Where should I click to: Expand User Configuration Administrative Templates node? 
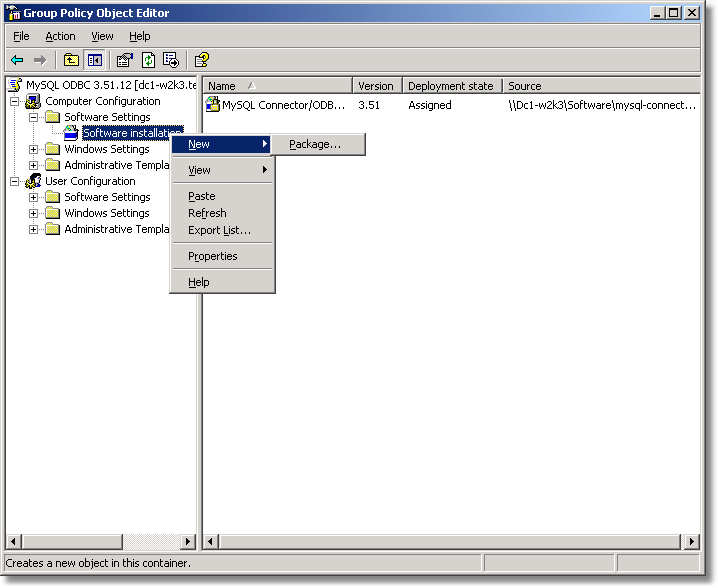(x=33, y=229)
